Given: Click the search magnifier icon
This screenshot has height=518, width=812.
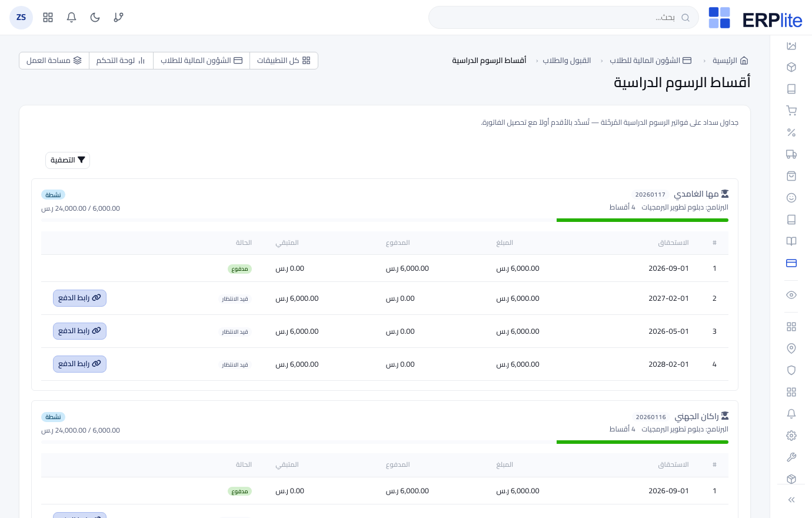Looking at the screenshot, I should [x=685, y=18].
